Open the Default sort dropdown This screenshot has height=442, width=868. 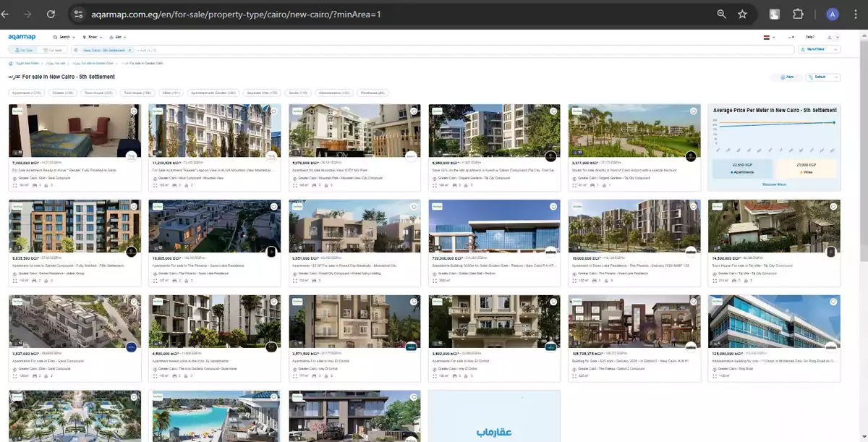click(x=825, y=77)
